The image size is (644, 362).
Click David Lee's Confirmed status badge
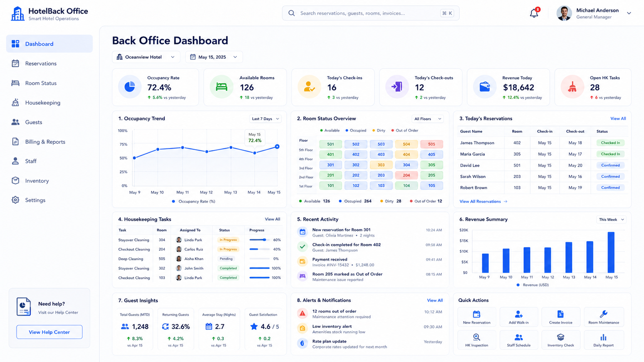[x=610, y=165]
